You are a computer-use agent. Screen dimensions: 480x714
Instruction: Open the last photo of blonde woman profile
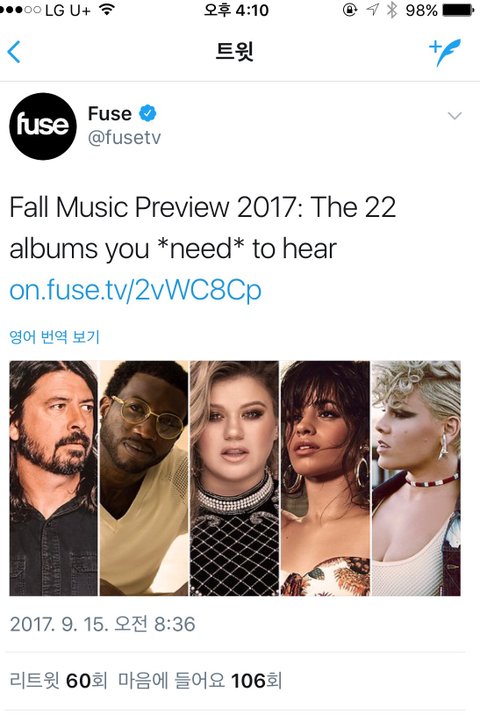click(416, 478)
